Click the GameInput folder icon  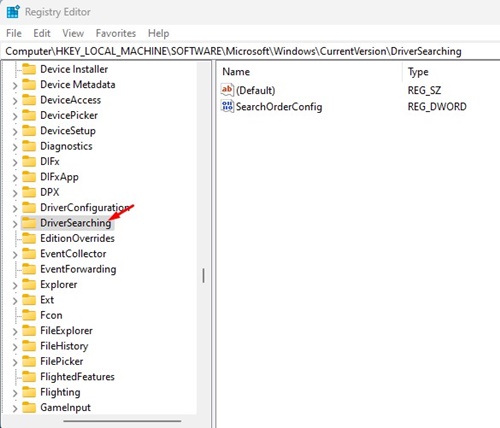[29, 407]
